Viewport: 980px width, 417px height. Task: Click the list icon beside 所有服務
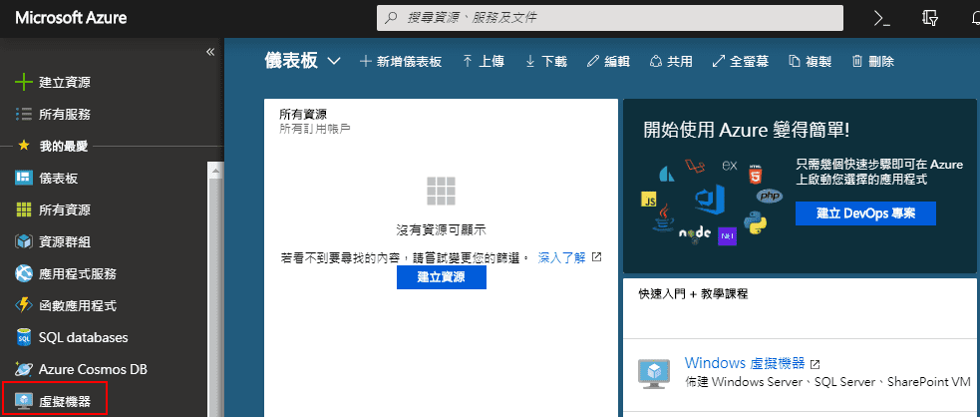(x=24, y=115)
